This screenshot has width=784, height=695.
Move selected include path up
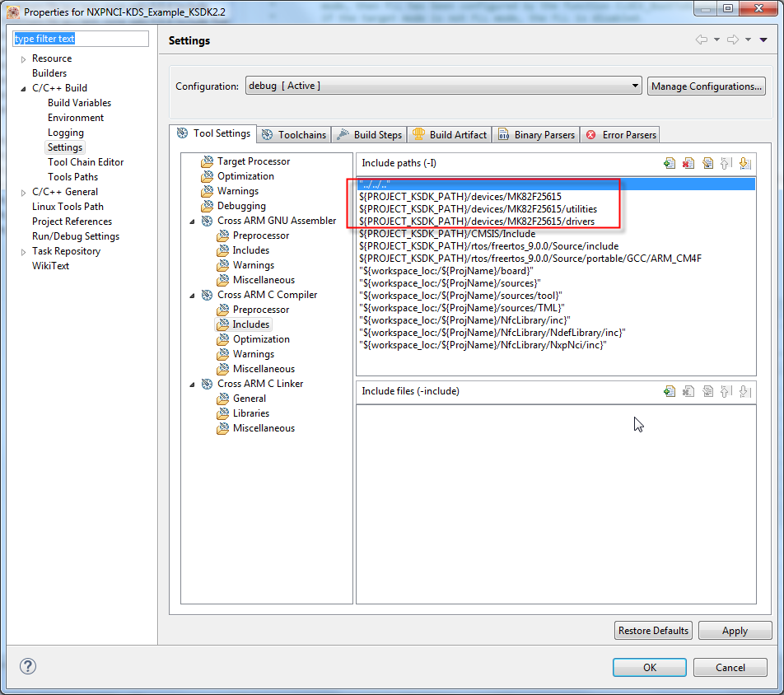[726, 163]
